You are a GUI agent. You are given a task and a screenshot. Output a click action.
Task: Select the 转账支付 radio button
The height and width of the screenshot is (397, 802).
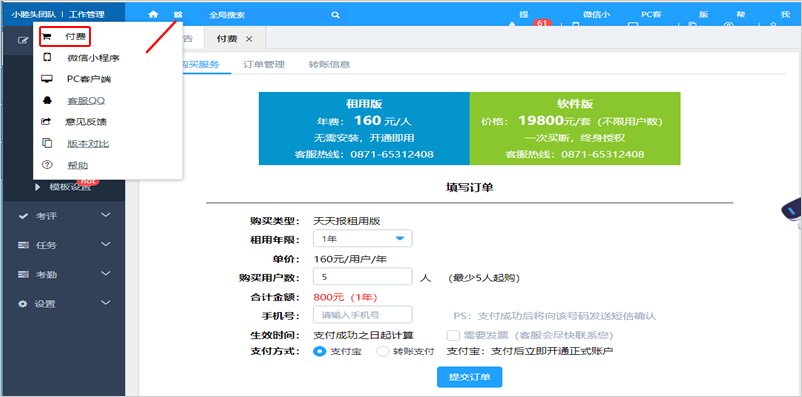(383, 351)
